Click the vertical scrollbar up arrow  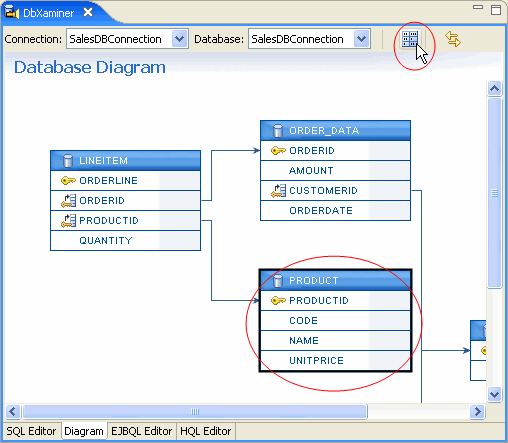pos(494,88)
